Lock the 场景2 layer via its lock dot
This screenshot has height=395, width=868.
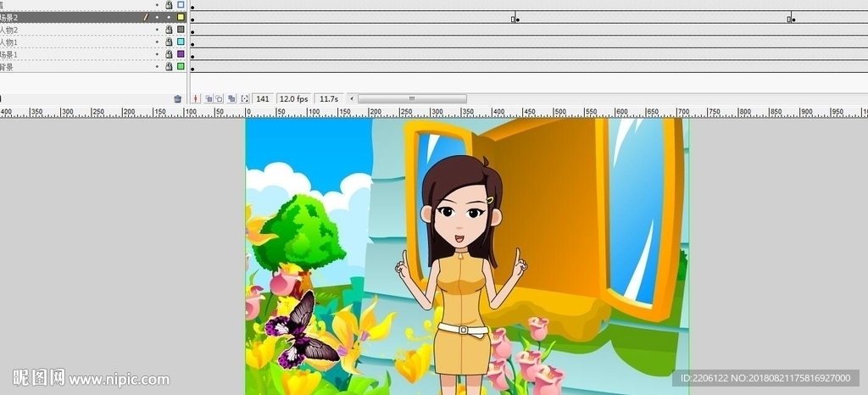pyautogui.click(x=169, y=17)
